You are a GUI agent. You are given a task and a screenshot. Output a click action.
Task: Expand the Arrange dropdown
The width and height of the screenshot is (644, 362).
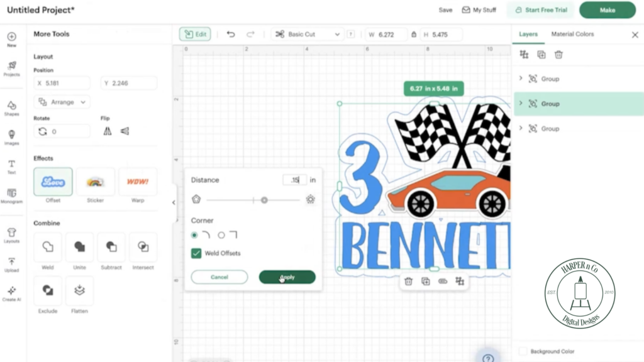pos(62,102)
